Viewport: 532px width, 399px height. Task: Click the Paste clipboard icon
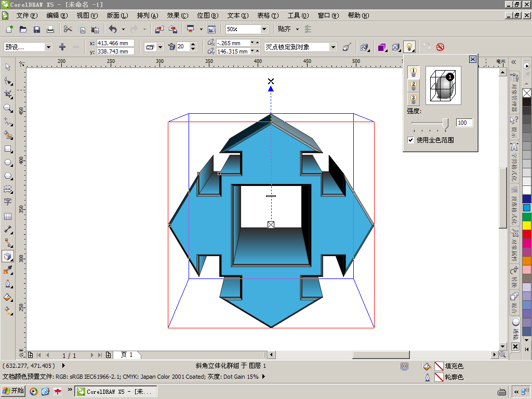[96, 29]
